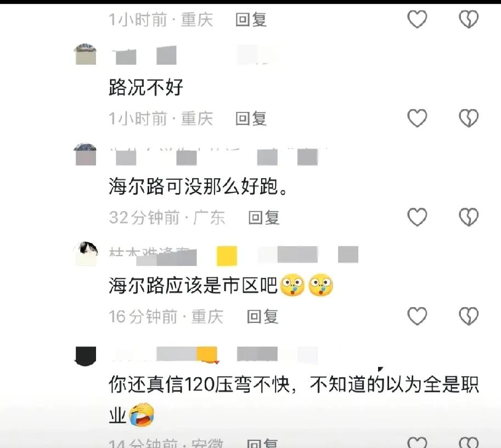Viewport: 501px width, 448px height.
Task: Open anime avatar of 海尔路应该是市区吧 commenter
Action: (x=85, y=253)
